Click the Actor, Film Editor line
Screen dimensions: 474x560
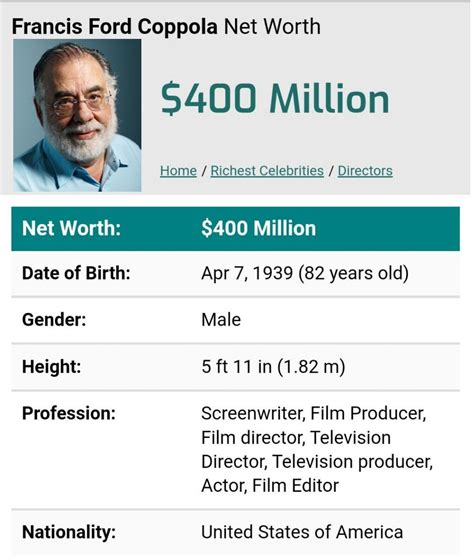click(270, 486)
